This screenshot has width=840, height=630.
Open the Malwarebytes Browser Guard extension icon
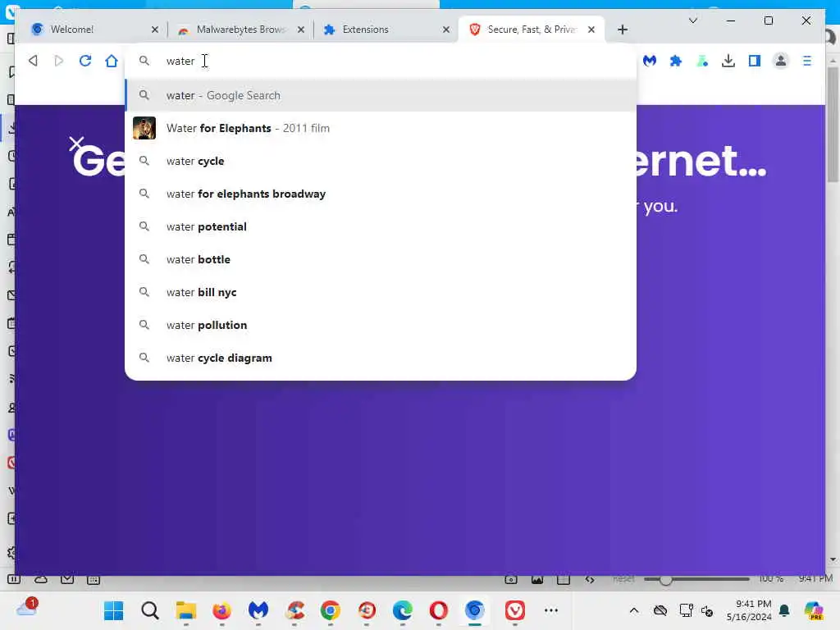[x=650, y=61]
